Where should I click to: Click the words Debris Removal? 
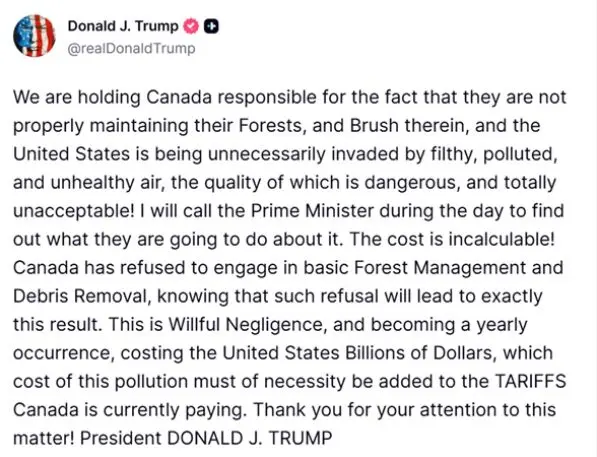click(80, 296)
